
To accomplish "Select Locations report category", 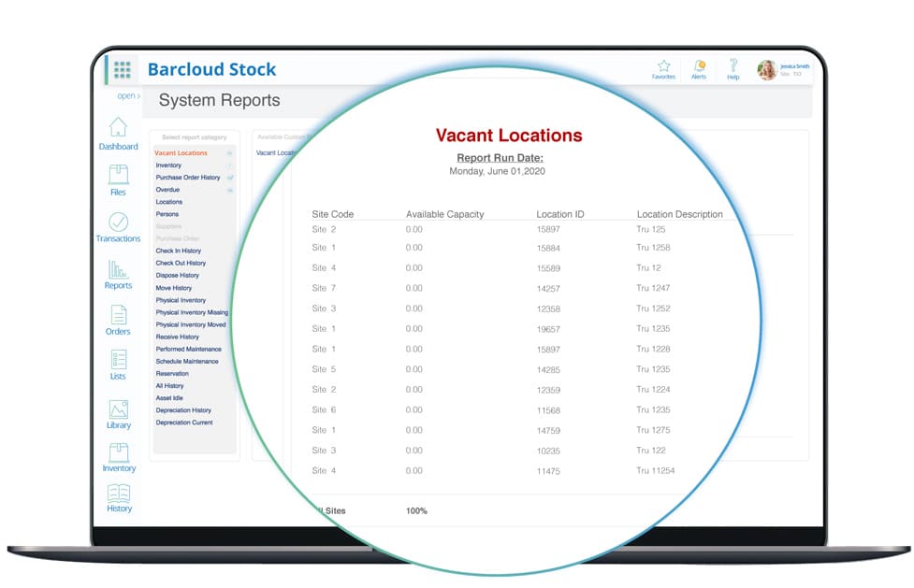I will 169,202.
